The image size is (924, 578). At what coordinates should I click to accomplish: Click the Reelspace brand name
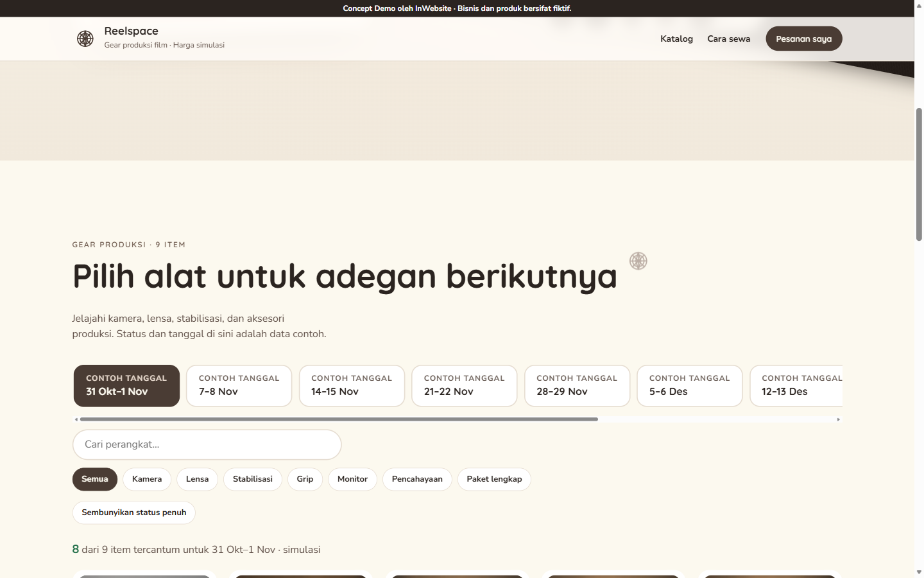click(x=131, y=31)
